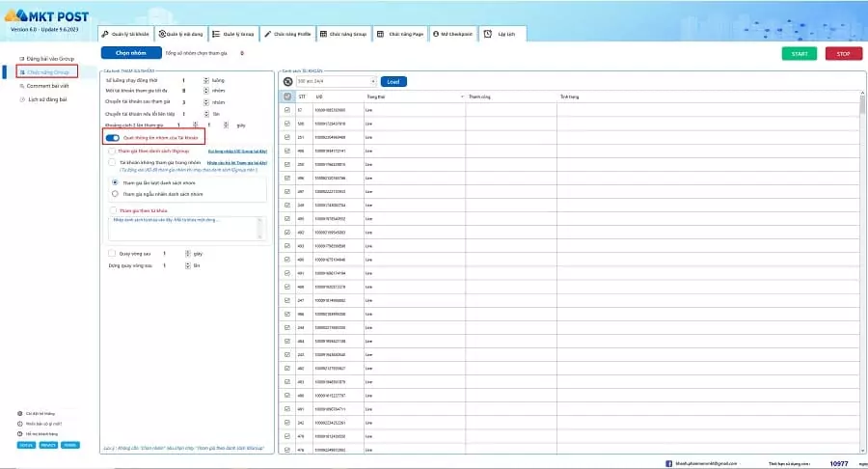The image size is (868, 469).
Task: Open the Trạng thái column filter arrow
Action: (x=462, y=97)
